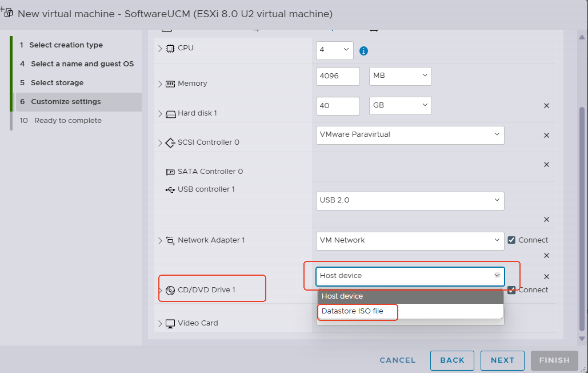Collapse the CD/DVD Host device dropdown
The width and height of the screenshot is (588, 373).
coord(410,276)
